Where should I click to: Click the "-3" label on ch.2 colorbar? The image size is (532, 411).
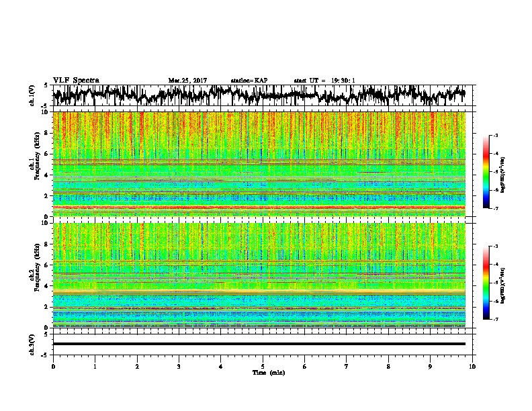point(496,246)
